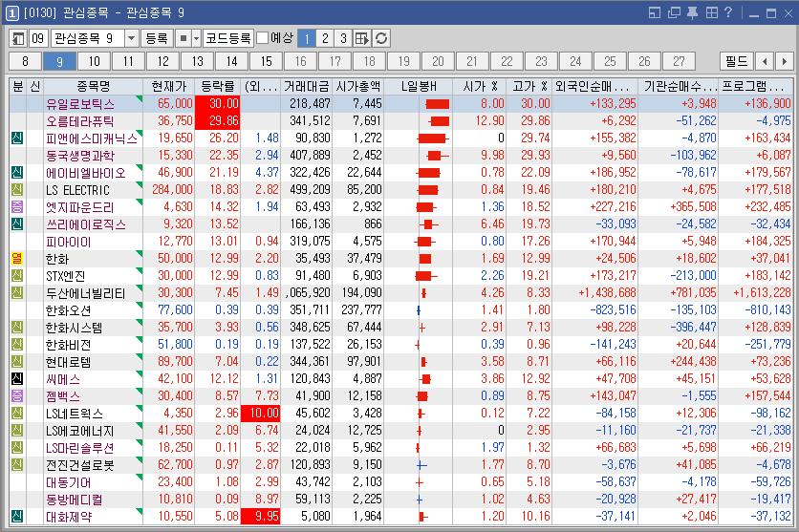Switch to watchlist tab 10
Viewport: 799px width, 532px height.
click(x=95, y=61)
